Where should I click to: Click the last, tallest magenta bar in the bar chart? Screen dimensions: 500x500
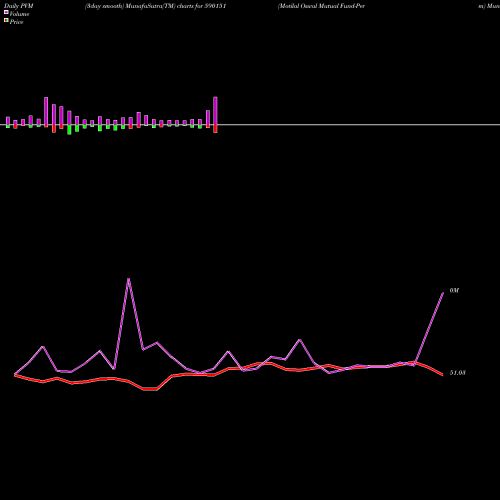(215, 111)
